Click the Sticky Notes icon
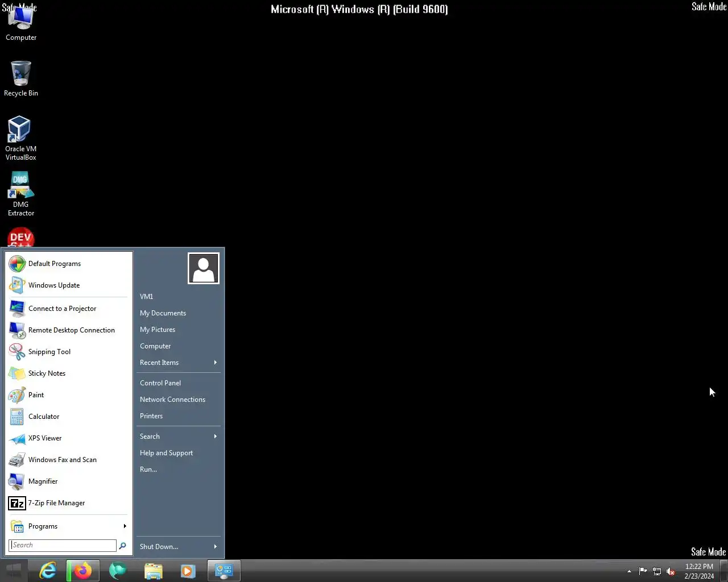Screen dimensions: 728x582 tap(17, 373)
